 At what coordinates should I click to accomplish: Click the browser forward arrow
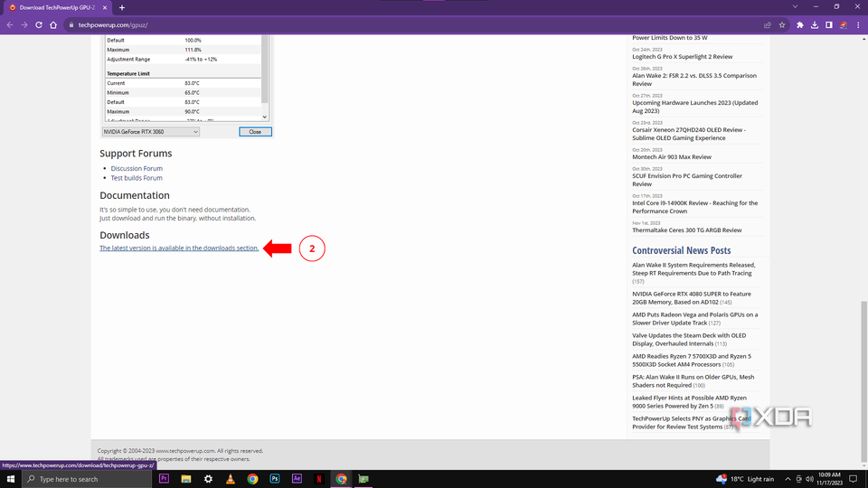click(24, 25)
